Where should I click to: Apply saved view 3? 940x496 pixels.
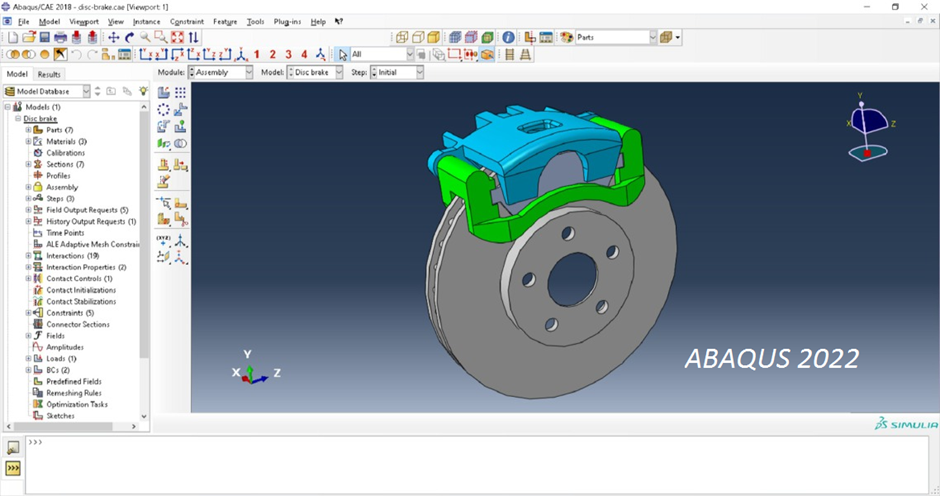[288, 55]
